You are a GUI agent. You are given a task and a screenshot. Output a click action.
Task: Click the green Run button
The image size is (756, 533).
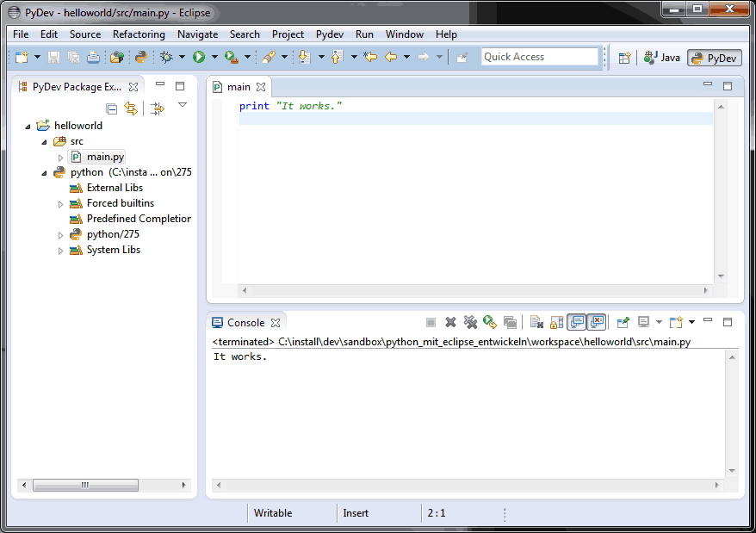coord(199,58)
